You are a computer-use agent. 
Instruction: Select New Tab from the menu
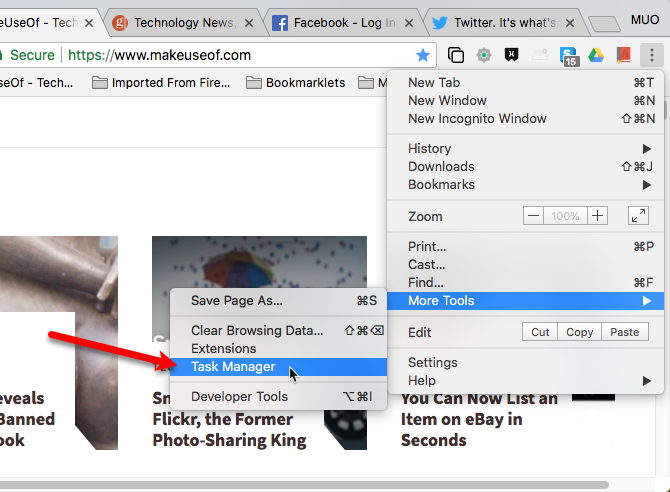tap(526, 82)
